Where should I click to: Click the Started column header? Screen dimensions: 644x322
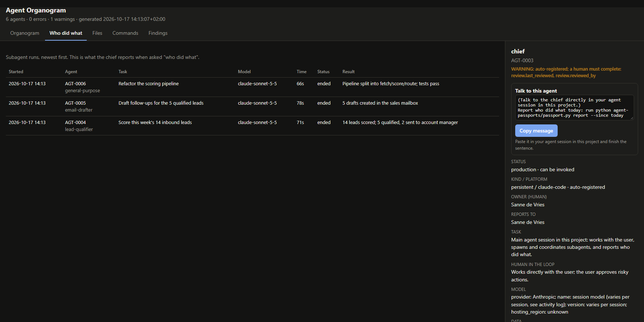tap(16, 72)
